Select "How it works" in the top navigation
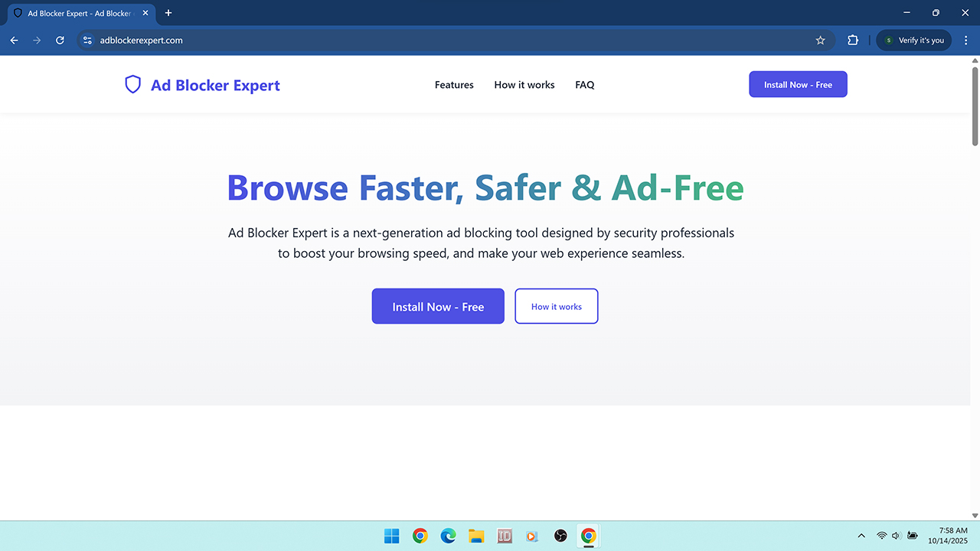The height and width of the screenshot is (551, 980). 524,85
